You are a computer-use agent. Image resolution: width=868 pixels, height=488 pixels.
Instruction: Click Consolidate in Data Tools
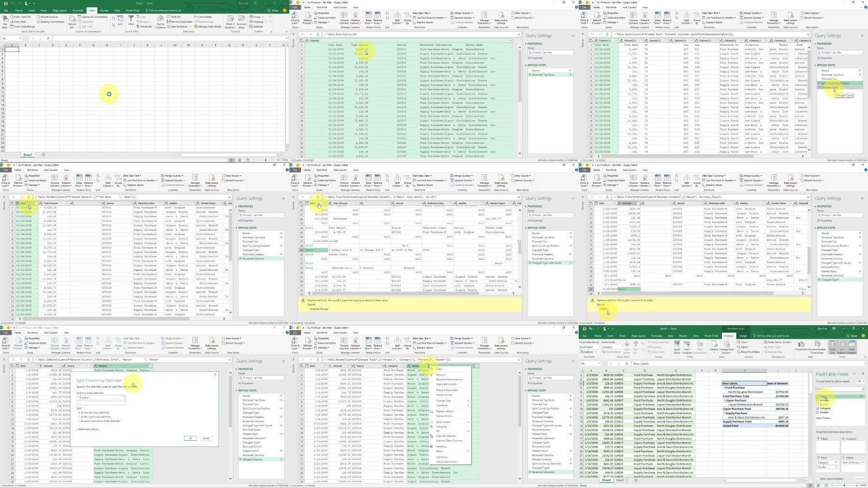click(203, 17)
